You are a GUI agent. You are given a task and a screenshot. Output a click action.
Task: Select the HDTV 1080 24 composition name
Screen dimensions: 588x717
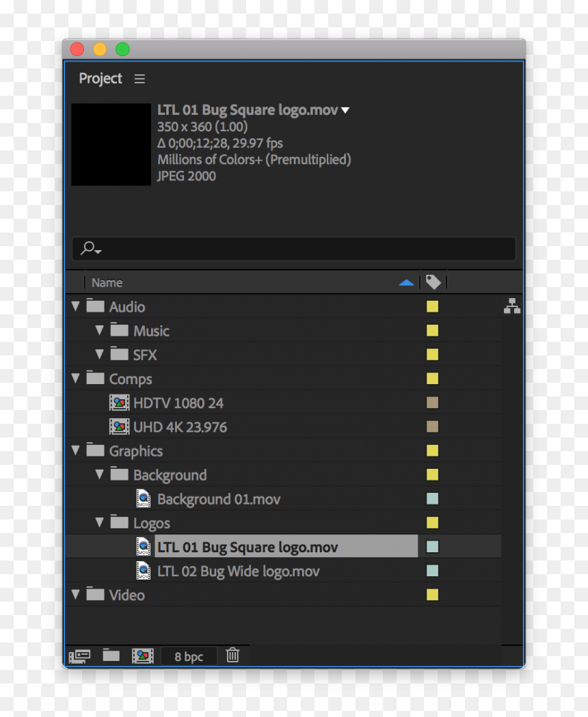click(x=178, y=403)
